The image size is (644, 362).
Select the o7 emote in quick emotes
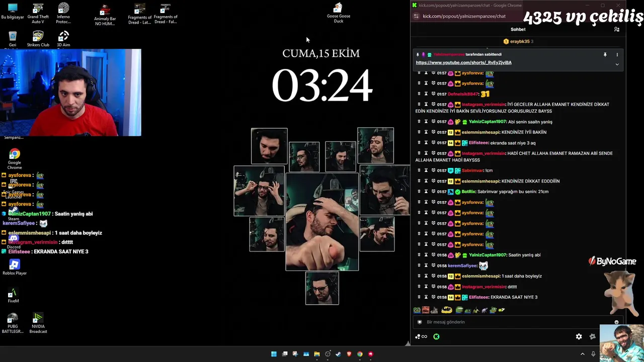coord(501,310)
